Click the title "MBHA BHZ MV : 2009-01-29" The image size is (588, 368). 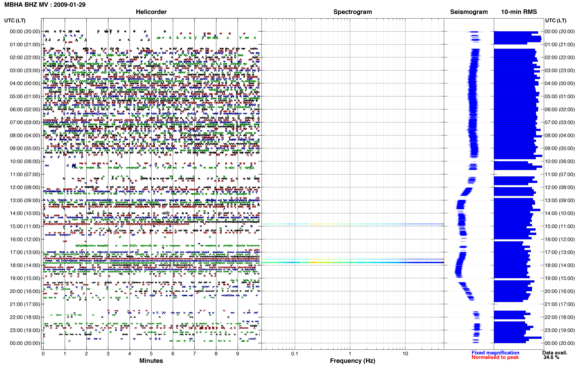pos(45,5)
